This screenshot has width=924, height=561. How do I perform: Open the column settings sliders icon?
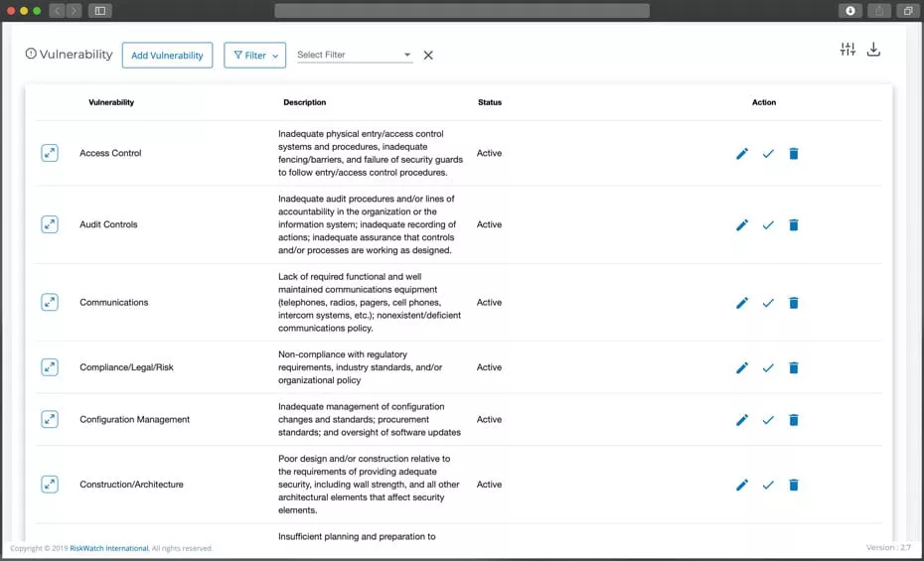click(x=847, y=50)
